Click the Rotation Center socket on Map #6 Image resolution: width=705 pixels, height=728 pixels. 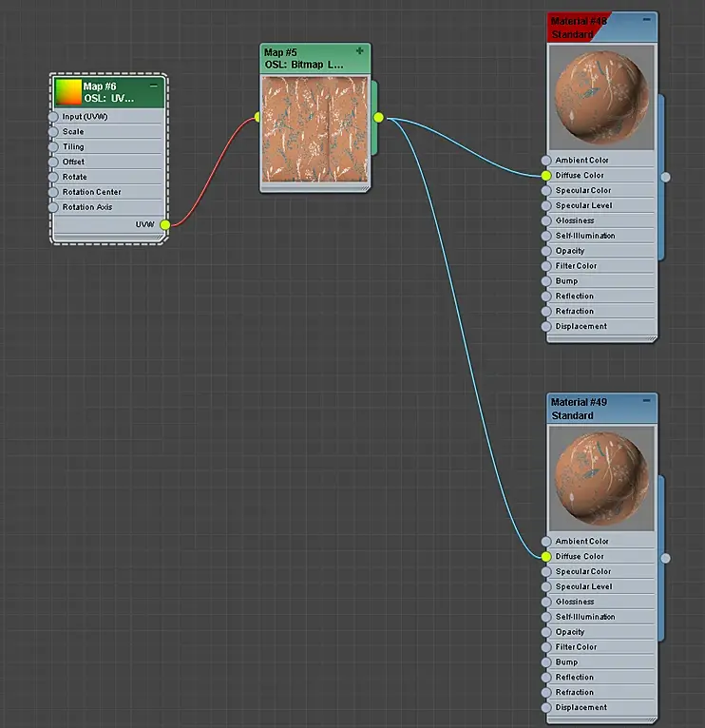pos(53,192)
